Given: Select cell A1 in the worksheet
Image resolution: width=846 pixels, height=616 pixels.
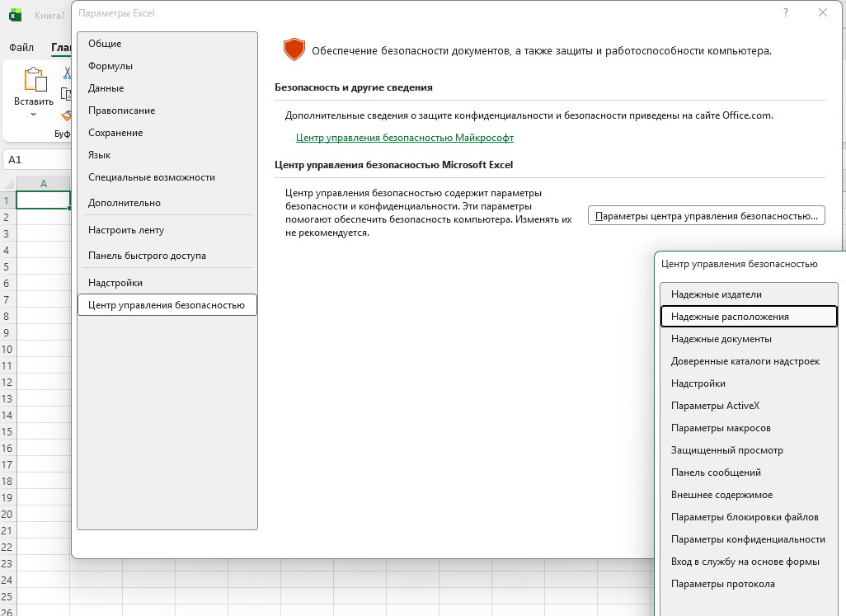Looking at the screenshot, I should (43, 200).
